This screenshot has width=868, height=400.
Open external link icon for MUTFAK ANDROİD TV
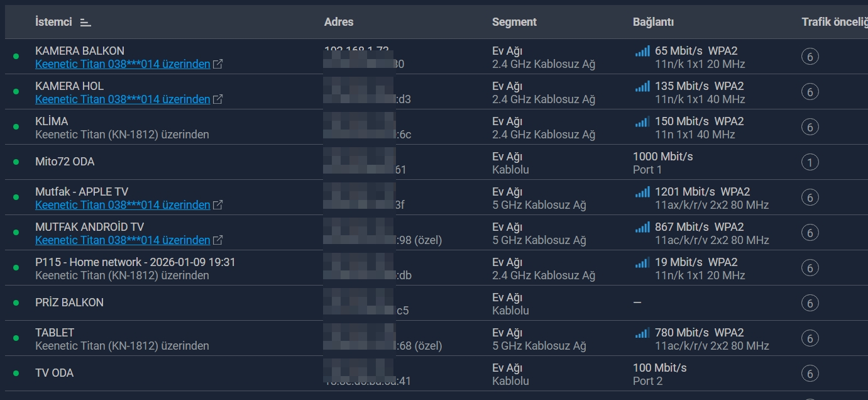[217, 240]
